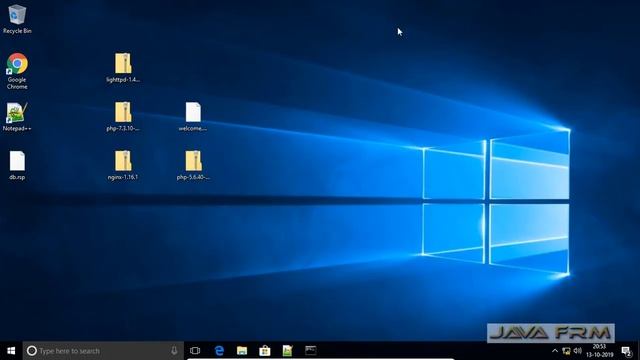
Task: Select the Recycle Bin desktop icon
Action: (x=17, y=19)
